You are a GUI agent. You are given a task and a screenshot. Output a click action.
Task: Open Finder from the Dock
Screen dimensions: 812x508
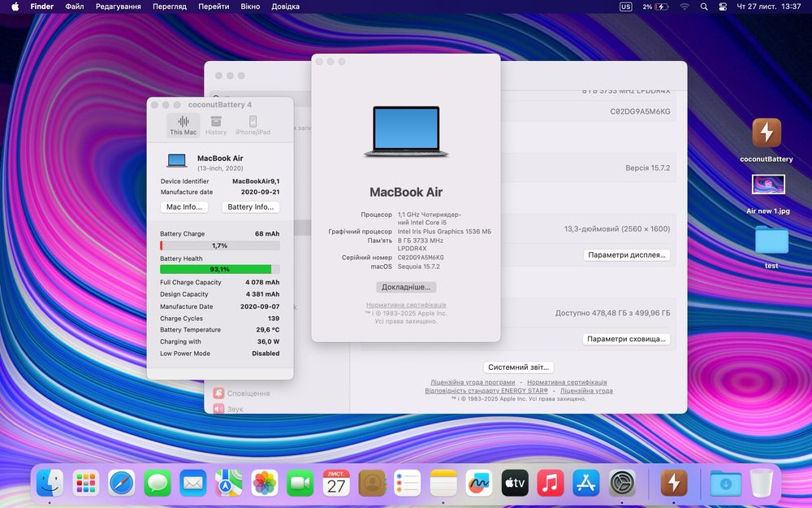pos(50,483)
